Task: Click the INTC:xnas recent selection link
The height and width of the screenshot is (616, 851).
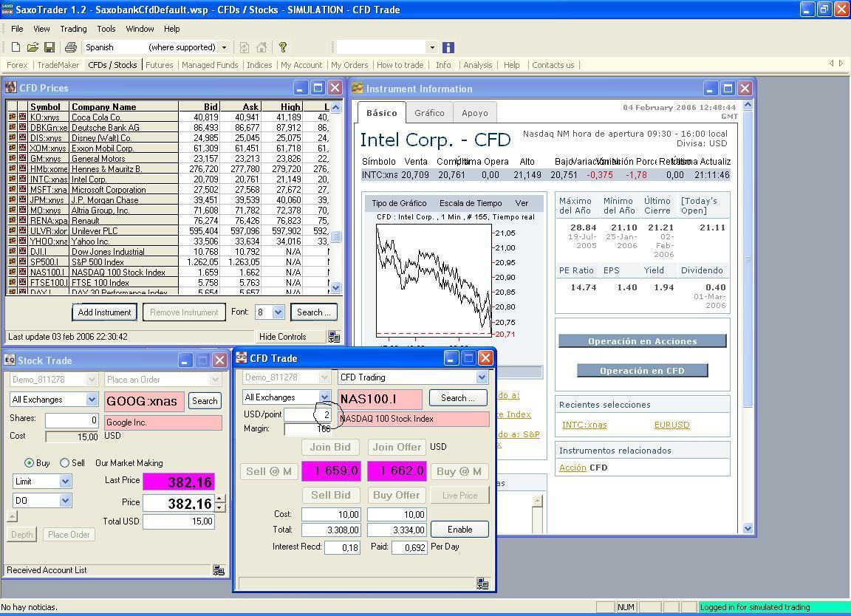Action: pyautogui.click(x=584, y=425)
